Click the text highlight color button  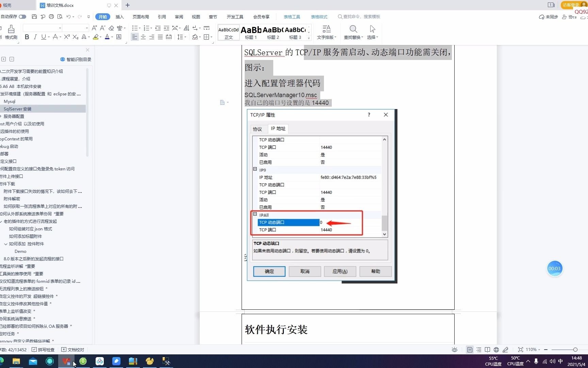(96, 37)
